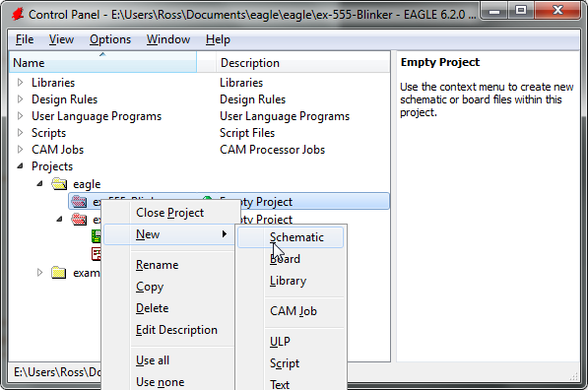Select User Language Programs tree item
Image resolution: width=588 pixels, height=390 pixels.
click(x=97, y=116)
